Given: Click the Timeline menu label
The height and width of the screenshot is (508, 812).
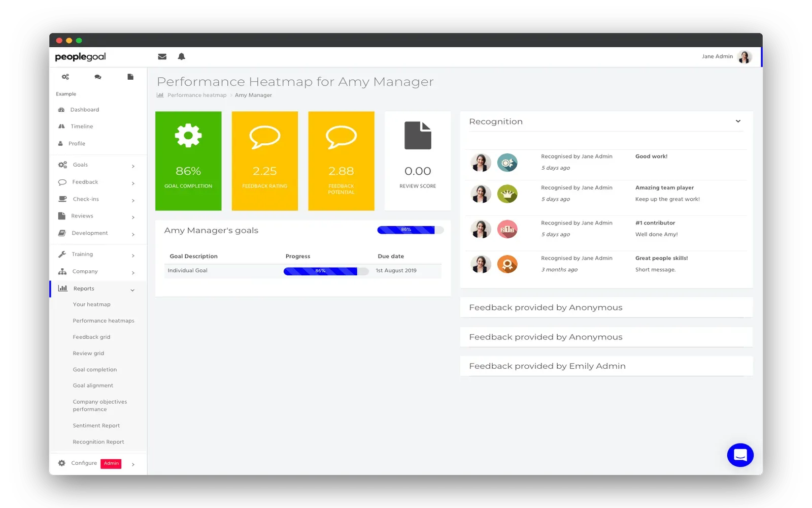Looking at the screenshot, I should (82, 126).
